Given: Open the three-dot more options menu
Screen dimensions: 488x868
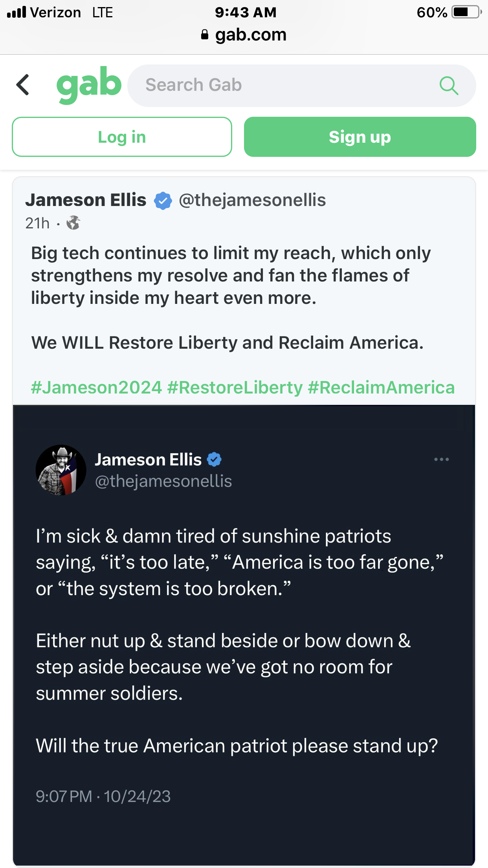Looking at the screenshot, I should tap(441, 460).
